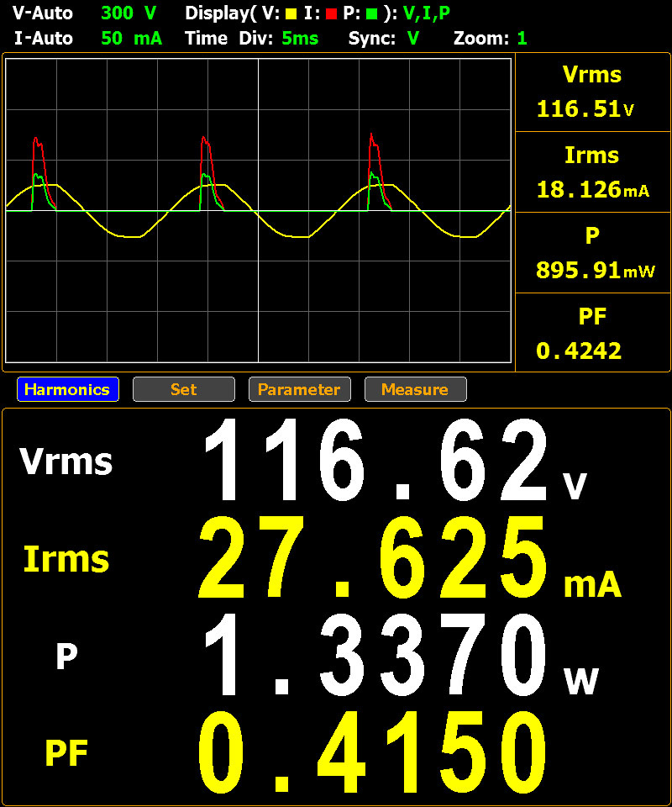The height and width of the screenshot is (807, 672).
Task: Click the oscilloscope waveform graph area
Action: [258, 210]
